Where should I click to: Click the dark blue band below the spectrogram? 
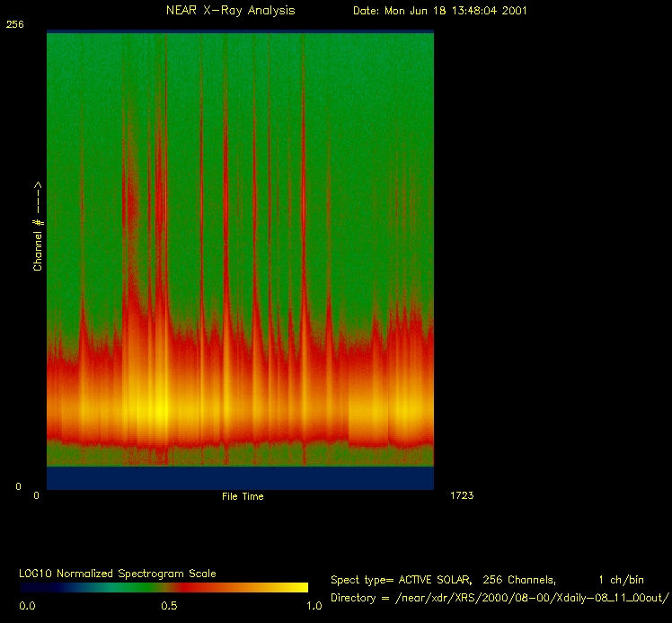pos(240,478)
